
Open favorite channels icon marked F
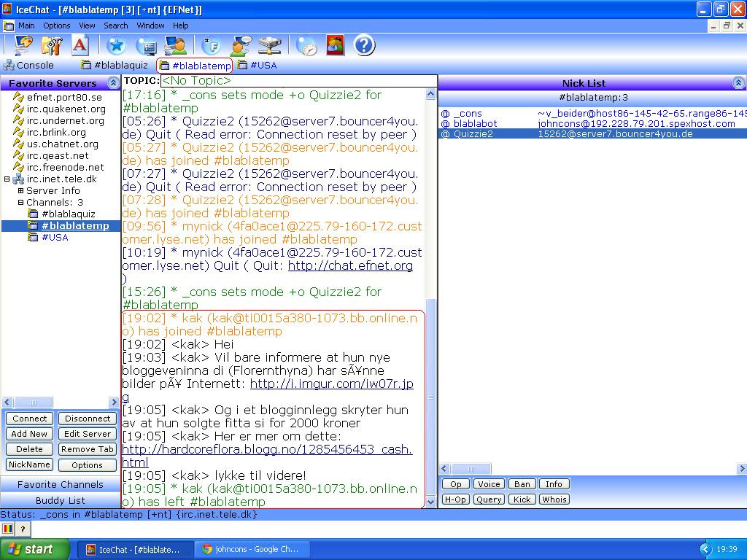click(x=211, y=46)
